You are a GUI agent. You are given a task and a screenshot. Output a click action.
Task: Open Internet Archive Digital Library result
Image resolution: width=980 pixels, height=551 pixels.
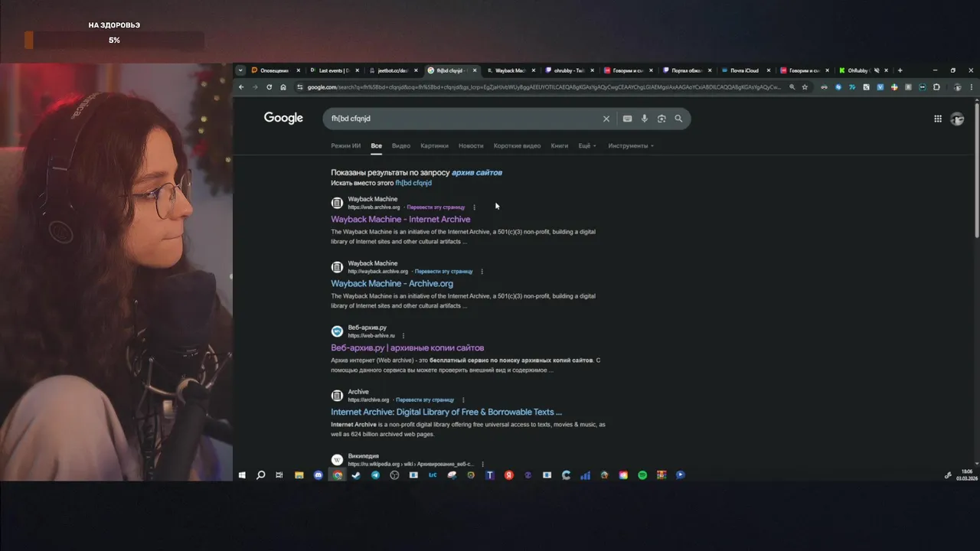446,412
